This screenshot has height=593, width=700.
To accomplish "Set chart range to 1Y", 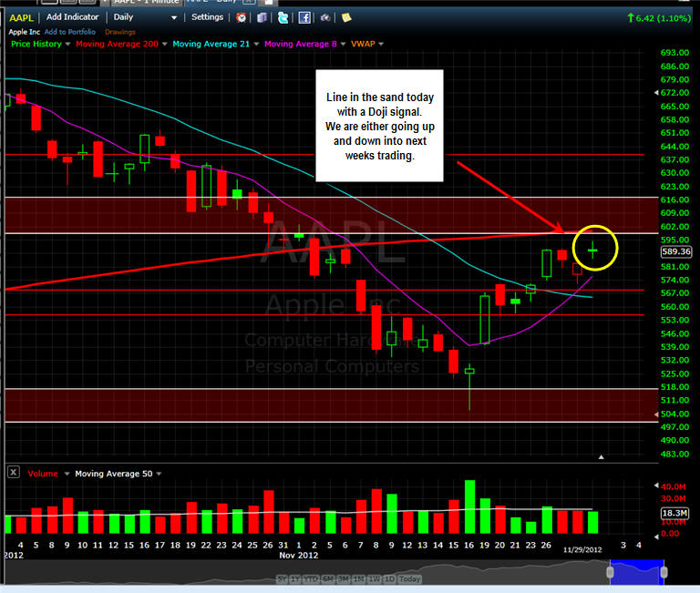I will (x=295, y=578).
